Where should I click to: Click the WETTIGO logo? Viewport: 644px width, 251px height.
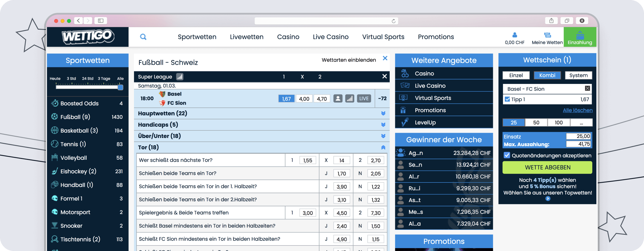pyautogui.click(x=88, y=37)
